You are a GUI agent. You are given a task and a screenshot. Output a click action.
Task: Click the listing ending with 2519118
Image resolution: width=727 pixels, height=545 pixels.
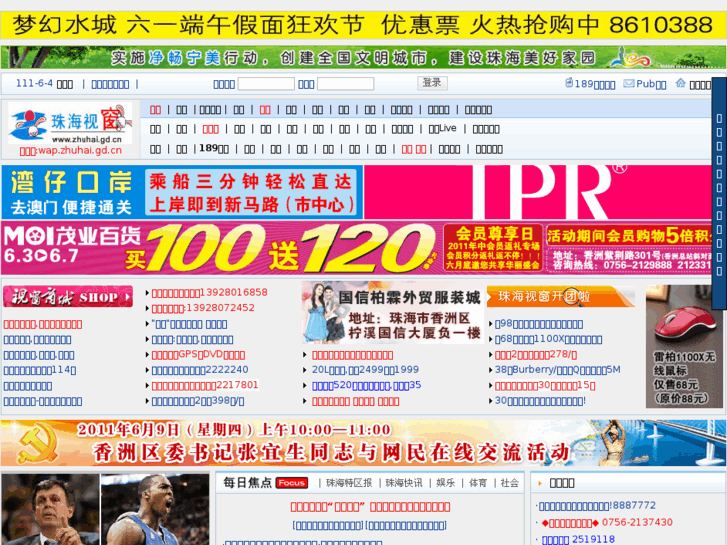(x=578, y=539)
